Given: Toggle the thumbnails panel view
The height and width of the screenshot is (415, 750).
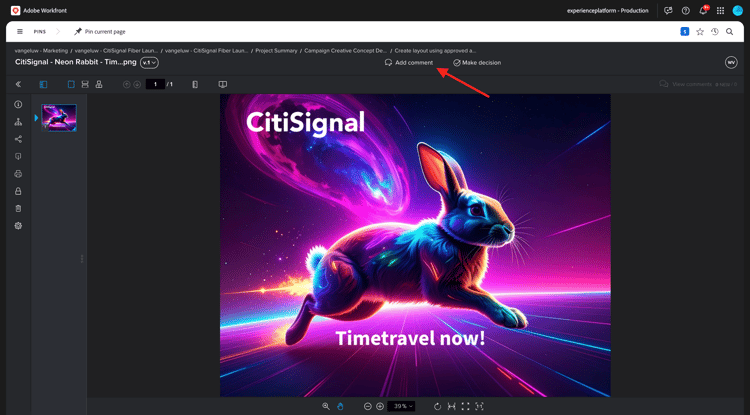Looking at the screenshot, I should point(43,84).
